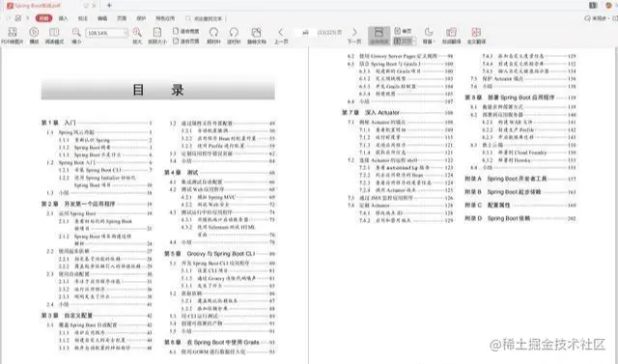Open the 插入 ribbon tab
The image size is (618, 364).
[x=63, y=18]
